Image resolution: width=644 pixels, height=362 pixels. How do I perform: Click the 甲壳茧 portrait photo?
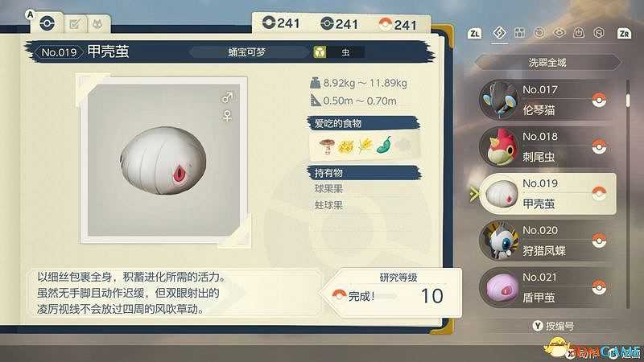[164, 160]
